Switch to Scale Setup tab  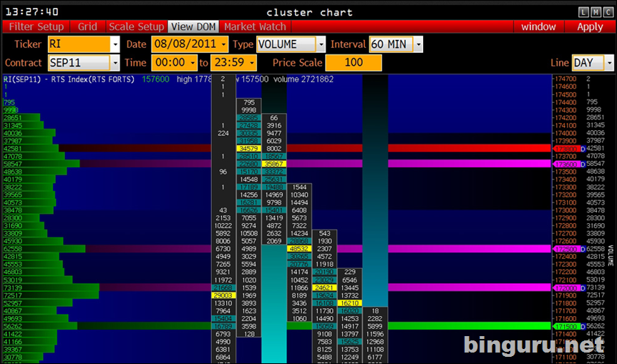tap(136, 26)
